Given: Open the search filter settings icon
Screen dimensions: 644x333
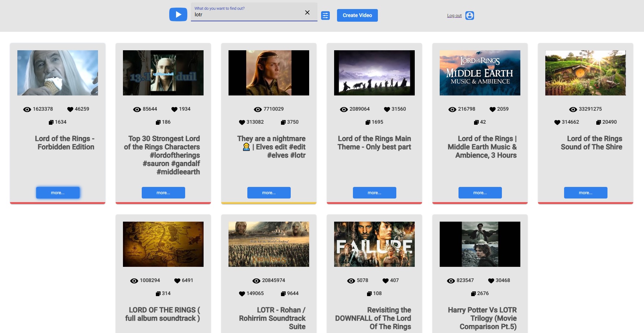Looking at the screenshot, I should tap(325, 16).
